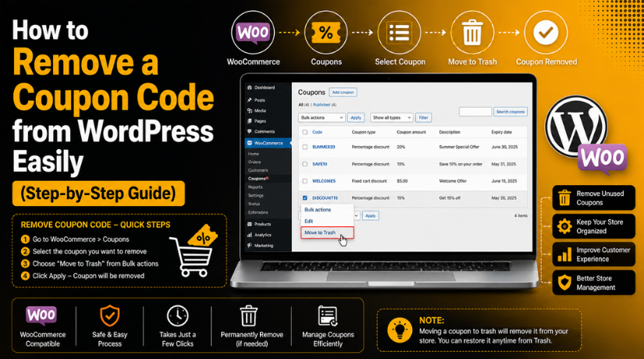The image size is (644, 359).
Task: Check the SAVE10 coupon checkbox
Action: (x=304, y=165)
